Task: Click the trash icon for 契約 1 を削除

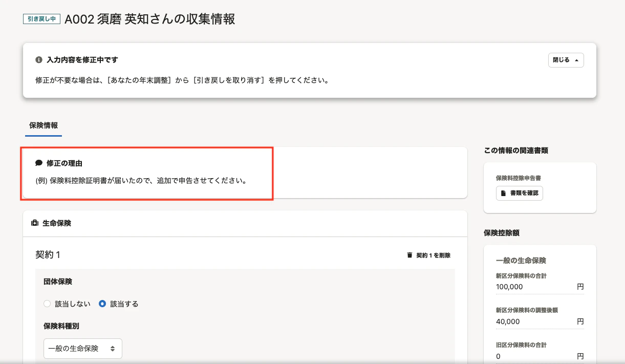Action: (x=409, y=255)
